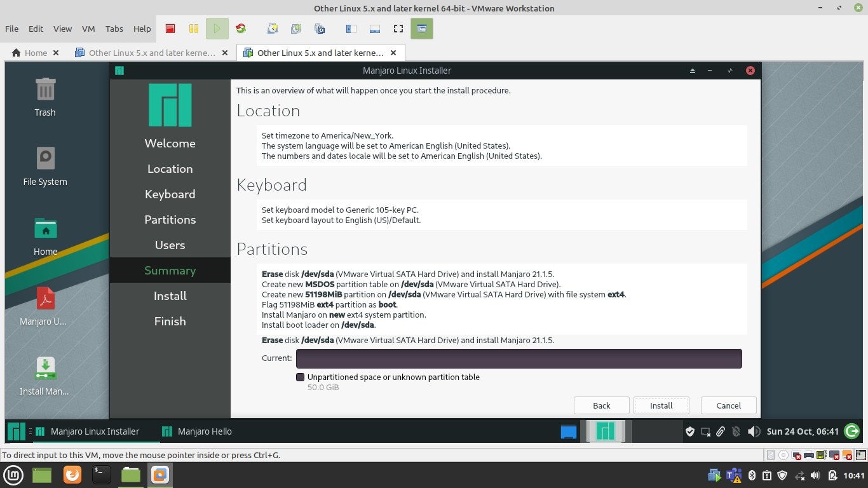The width and height of the screenshot is (868, 488).
Task: Open VMware Workstation from host taskbar
Action: 160,475
